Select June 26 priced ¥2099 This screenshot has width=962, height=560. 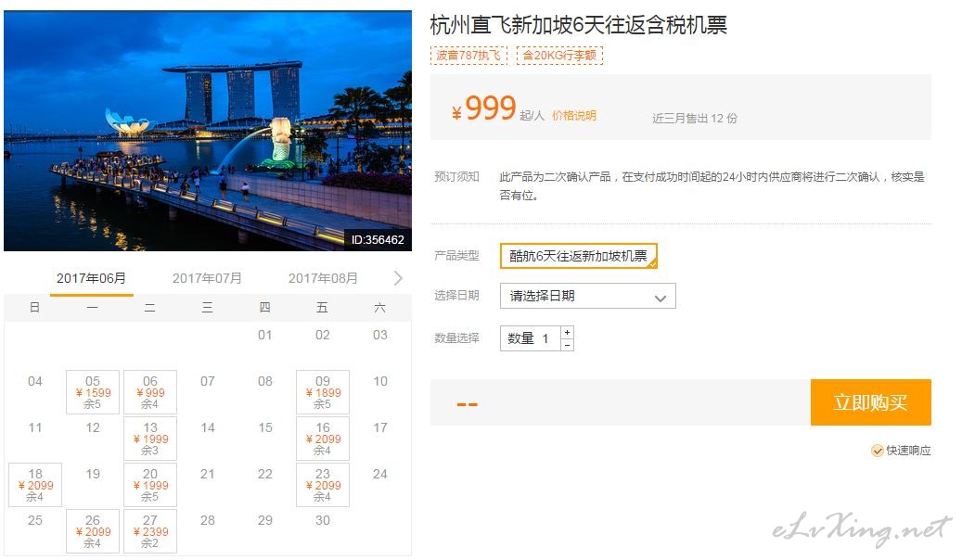(x=93, y=531)
